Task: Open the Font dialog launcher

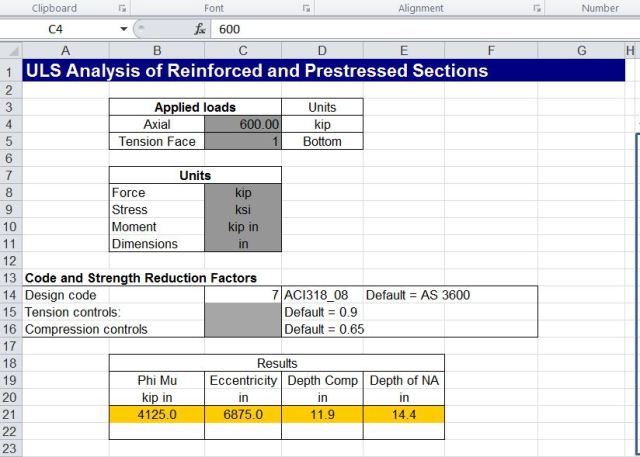Action: pyautogui.click(x=306, y=9)
